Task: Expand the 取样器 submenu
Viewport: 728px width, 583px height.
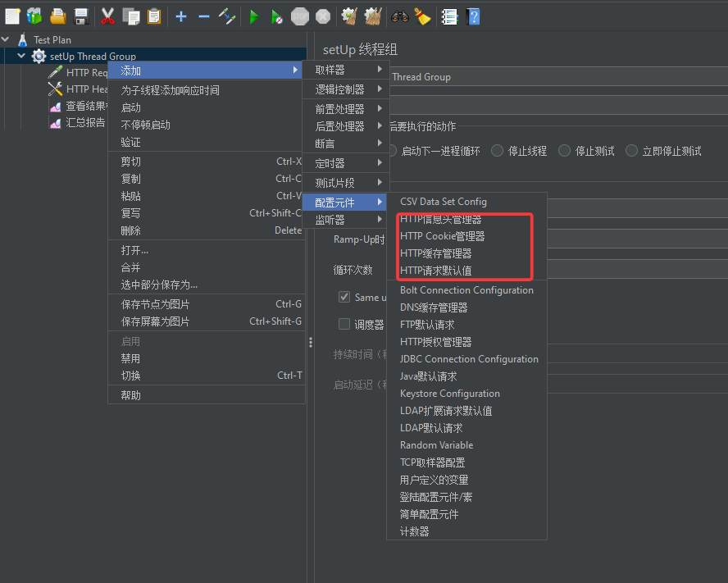Action: click(x=346, y=70)
